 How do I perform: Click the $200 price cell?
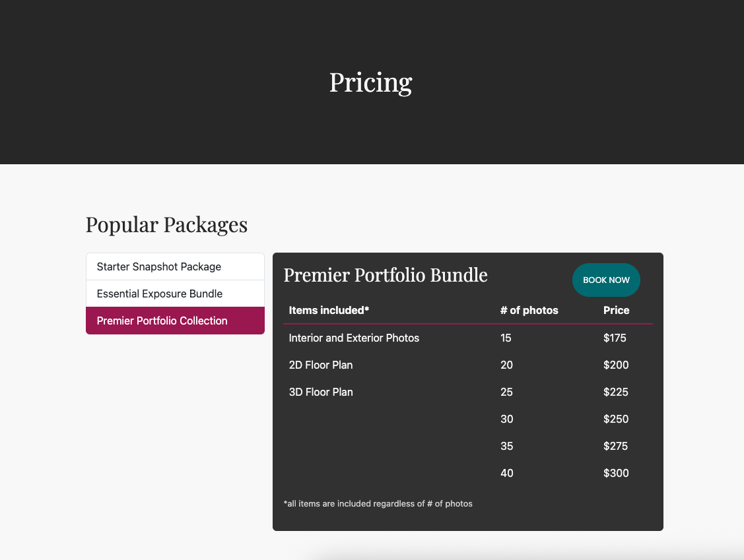pyautogui.click(x=616, y=365)
